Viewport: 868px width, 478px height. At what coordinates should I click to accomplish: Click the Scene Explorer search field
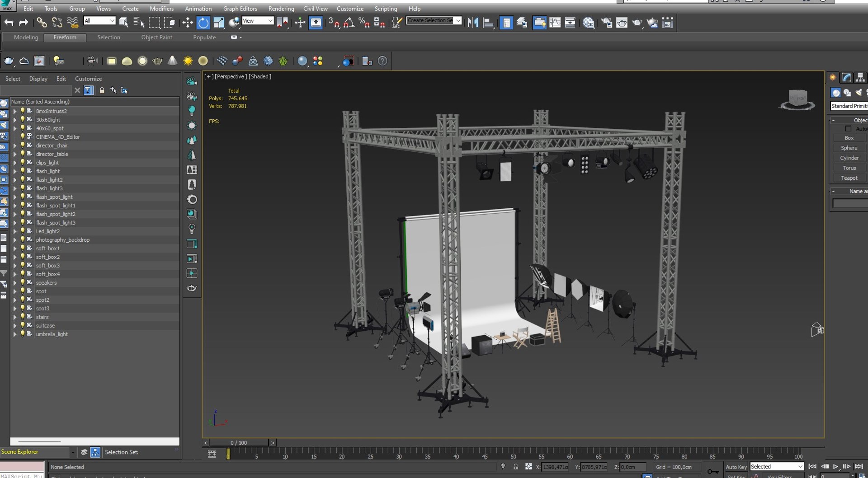pos(36,90)
